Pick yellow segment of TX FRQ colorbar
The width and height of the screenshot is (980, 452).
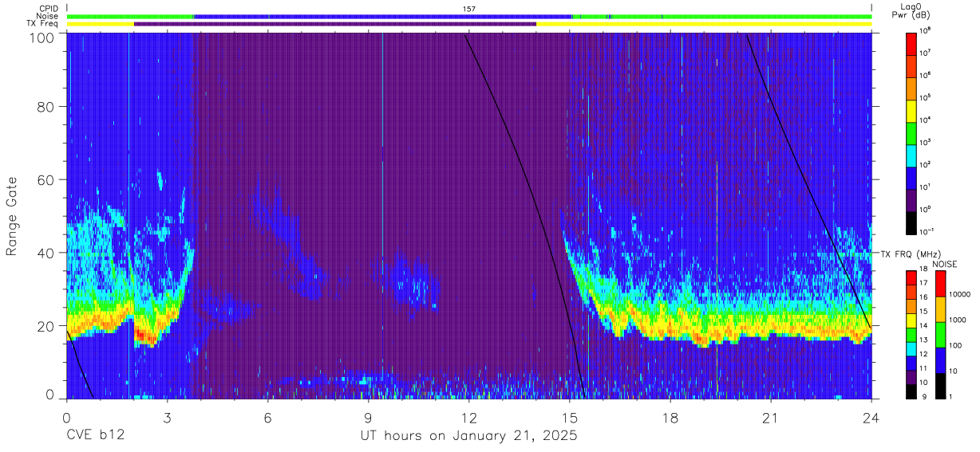(912, 320)
